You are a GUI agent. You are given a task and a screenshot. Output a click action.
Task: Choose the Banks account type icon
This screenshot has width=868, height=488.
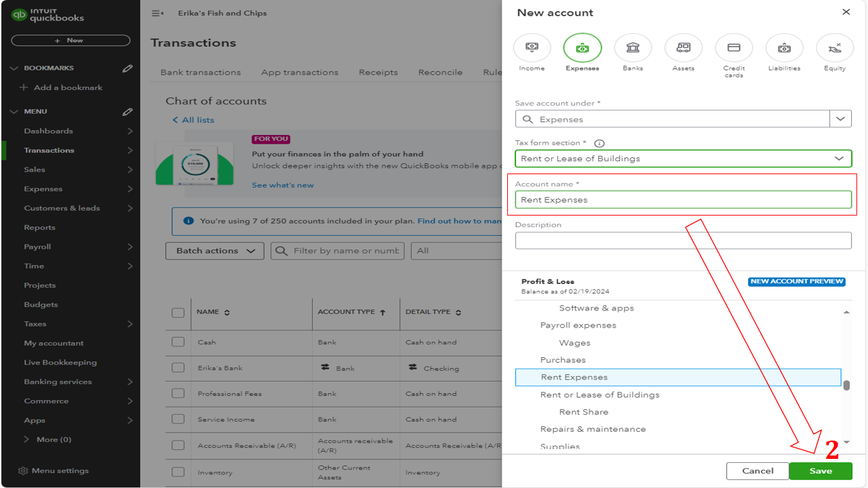coord(633,47)
